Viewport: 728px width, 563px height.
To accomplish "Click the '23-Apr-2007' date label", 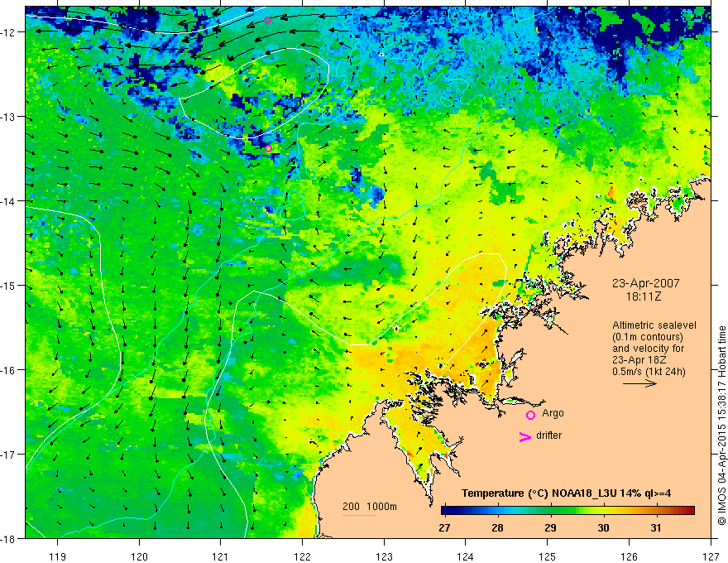I will pos(645,283).
